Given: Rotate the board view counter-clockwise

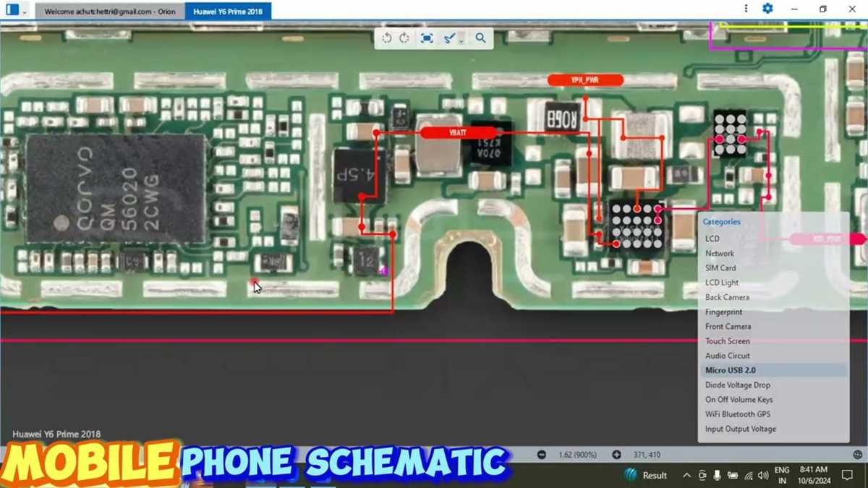Looking at the screenshot, I should pos(387,38).
